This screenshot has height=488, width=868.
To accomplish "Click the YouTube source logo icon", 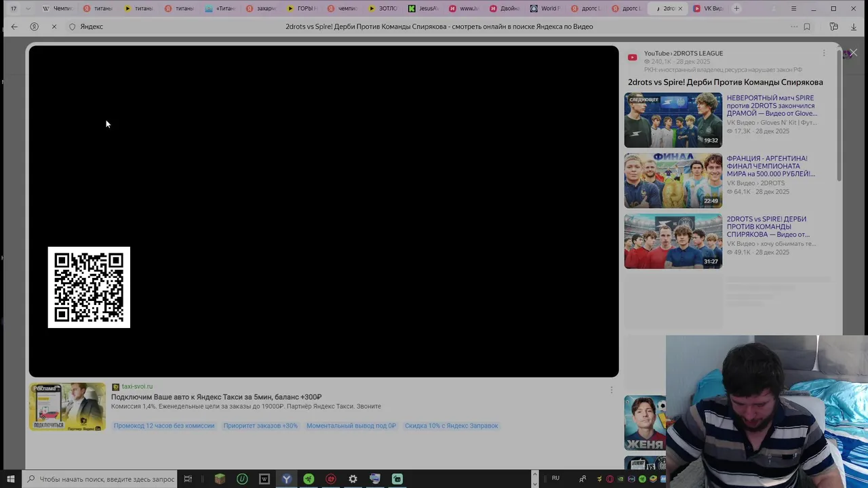I will (632, 57).
